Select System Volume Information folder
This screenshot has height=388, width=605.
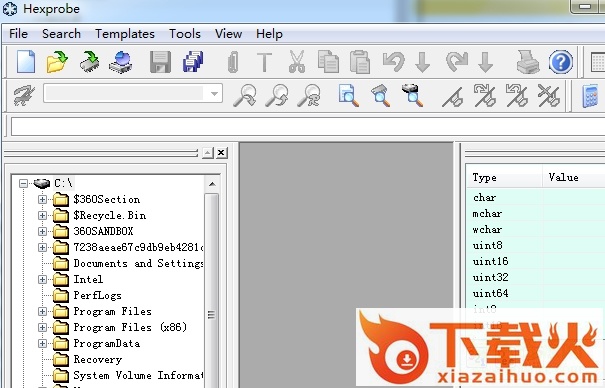click(x=138, y=375)
